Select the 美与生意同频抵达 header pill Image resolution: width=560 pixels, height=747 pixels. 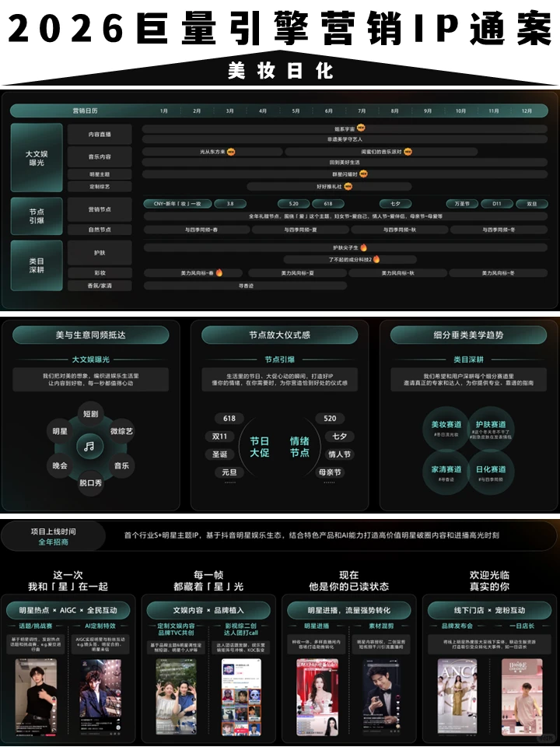point(90,335)
